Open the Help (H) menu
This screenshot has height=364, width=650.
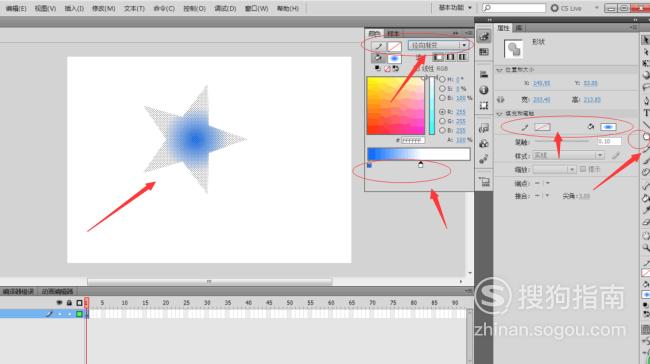click(288, 8)
